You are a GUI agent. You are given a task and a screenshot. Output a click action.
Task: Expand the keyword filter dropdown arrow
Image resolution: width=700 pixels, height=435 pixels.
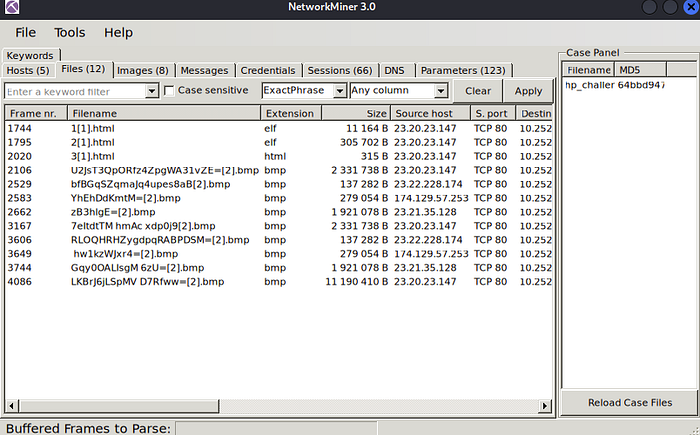coord(152,91)
